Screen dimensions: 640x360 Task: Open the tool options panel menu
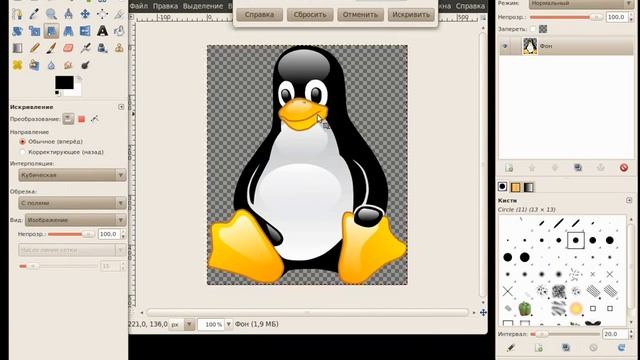point(121,107)
